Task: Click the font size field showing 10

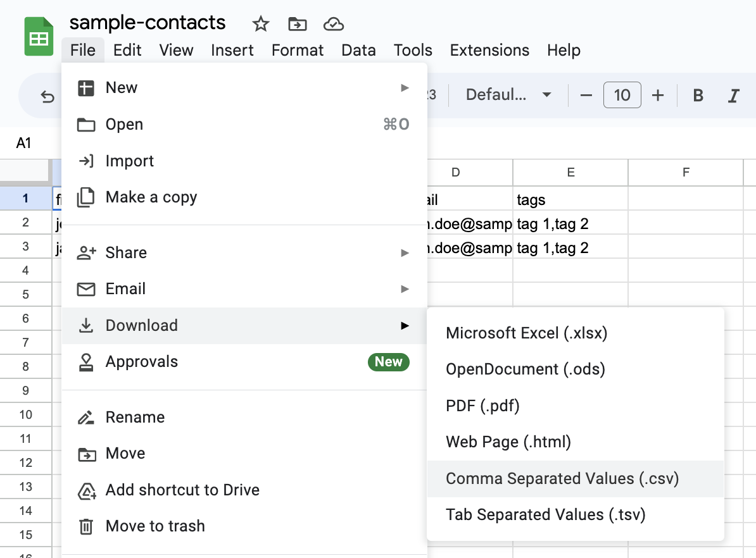Action: pyautogui.click(x=622, y=95)
